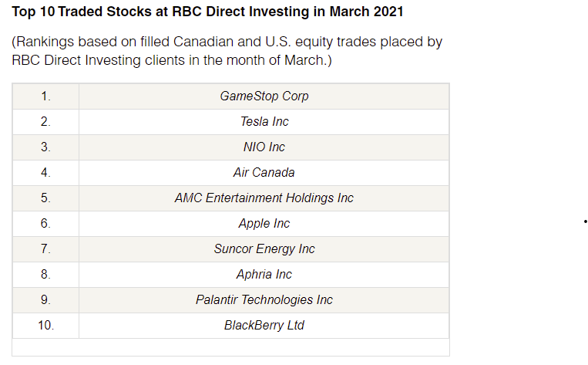588x365 pixels.
Task: Select the Air Canada entry
Action: (x=264, y=173)
